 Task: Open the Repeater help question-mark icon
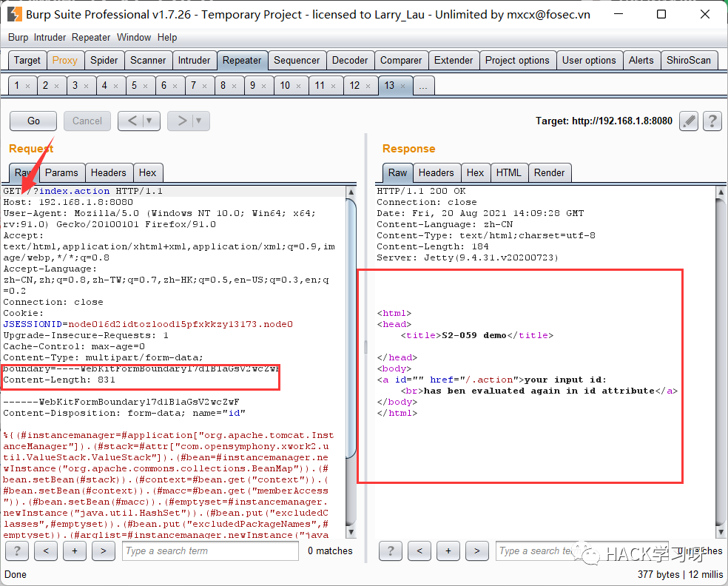point(712,121)
